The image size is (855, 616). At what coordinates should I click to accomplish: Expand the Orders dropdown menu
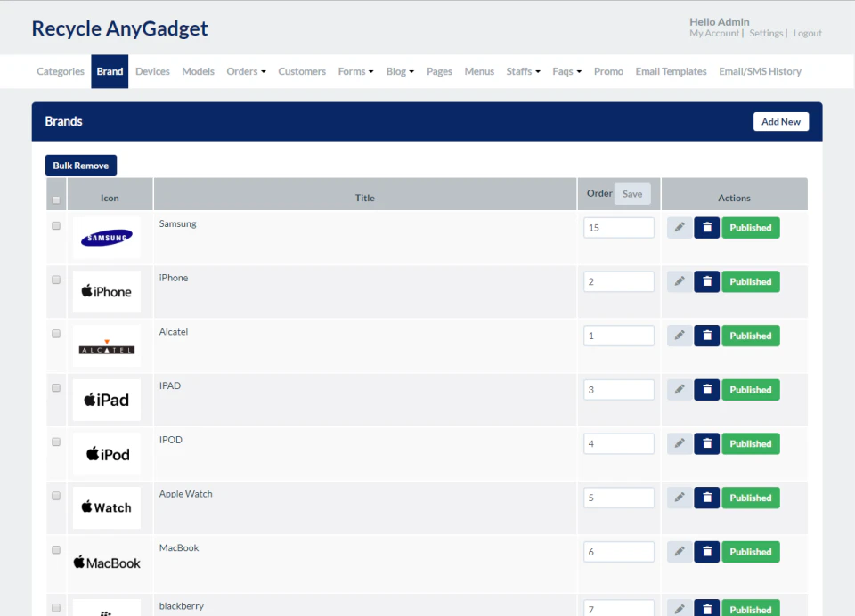247,71
